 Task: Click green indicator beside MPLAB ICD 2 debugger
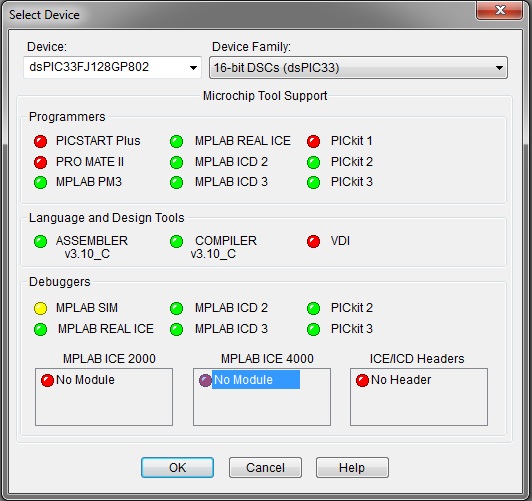click(x=176, y=308)
